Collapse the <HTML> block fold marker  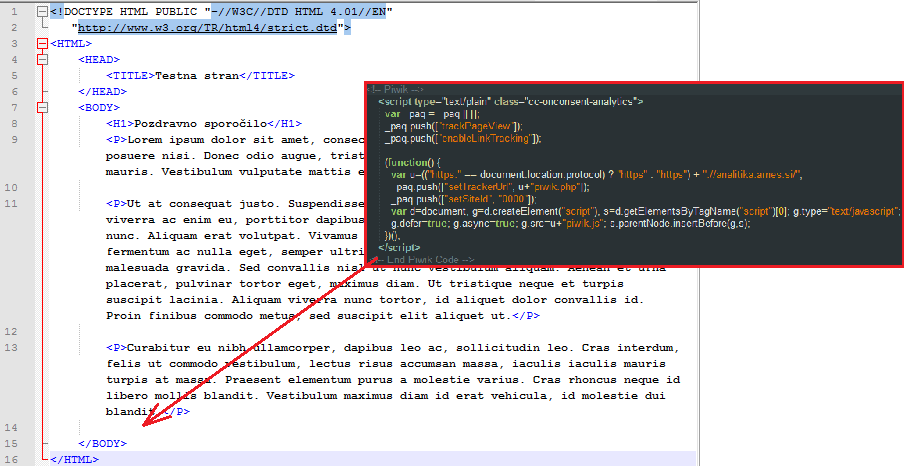(42, 43)
